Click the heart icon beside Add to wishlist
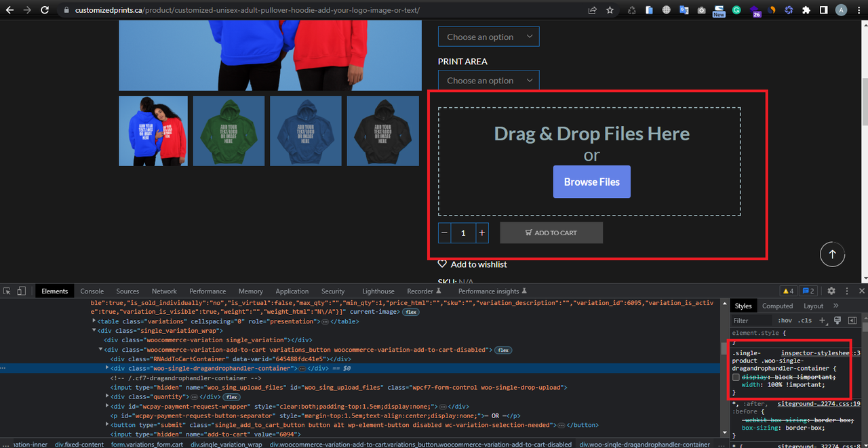868x448 pixels. [442, 264]
